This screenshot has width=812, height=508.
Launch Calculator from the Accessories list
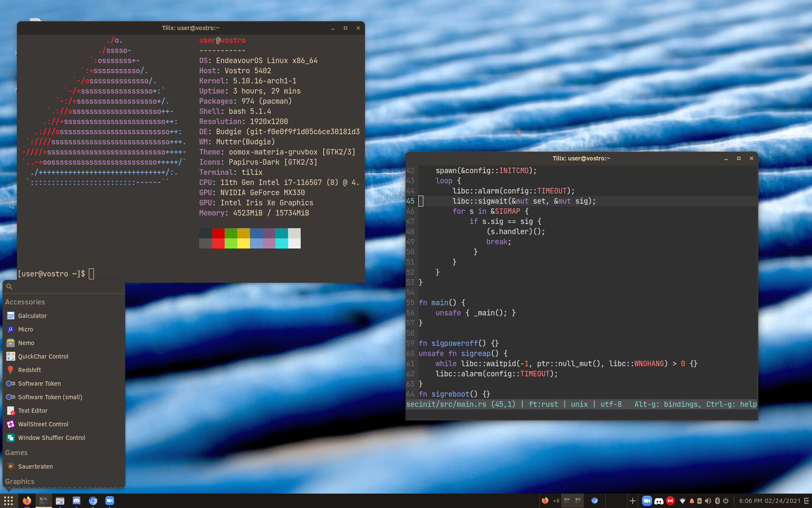coord(64,316)
